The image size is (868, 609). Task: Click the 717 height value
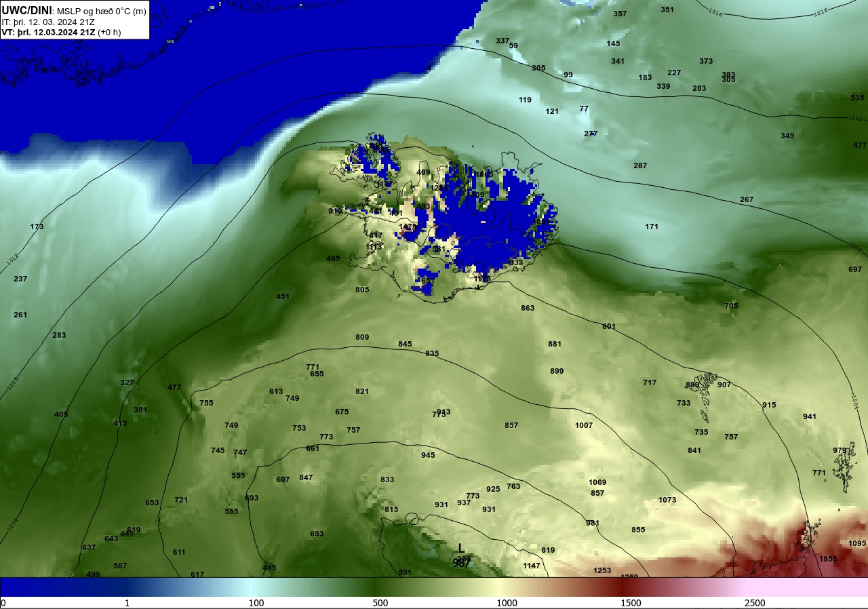[650, 382]
